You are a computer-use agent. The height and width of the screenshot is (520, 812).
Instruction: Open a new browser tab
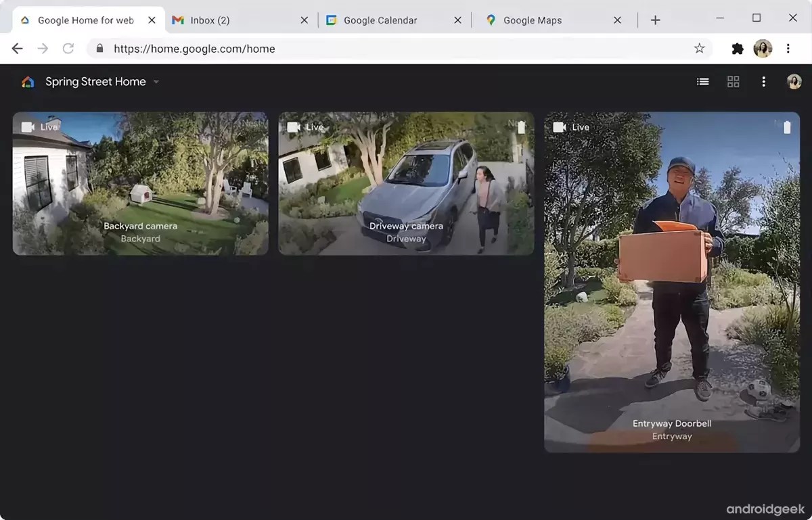click(x=655, y=20)
